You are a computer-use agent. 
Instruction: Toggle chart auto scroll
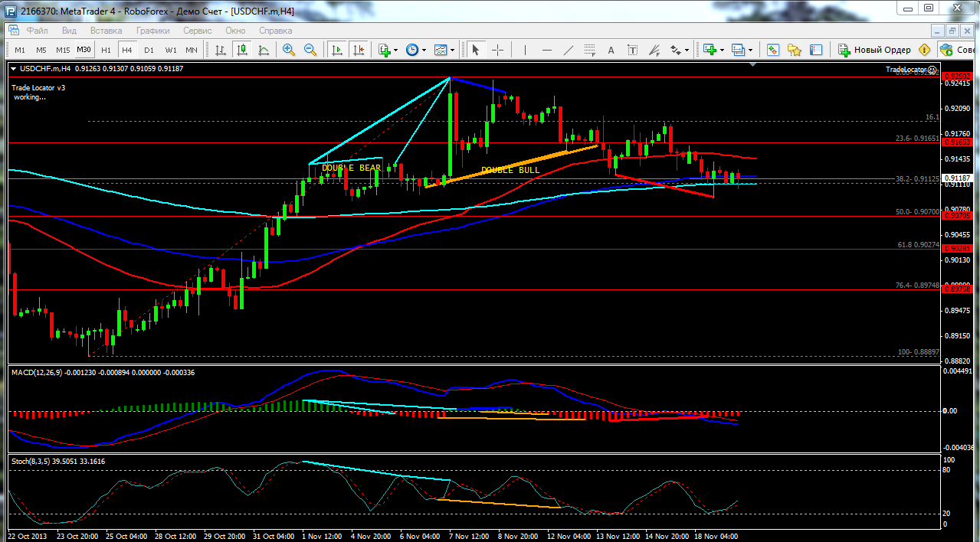tap(336, 50)
